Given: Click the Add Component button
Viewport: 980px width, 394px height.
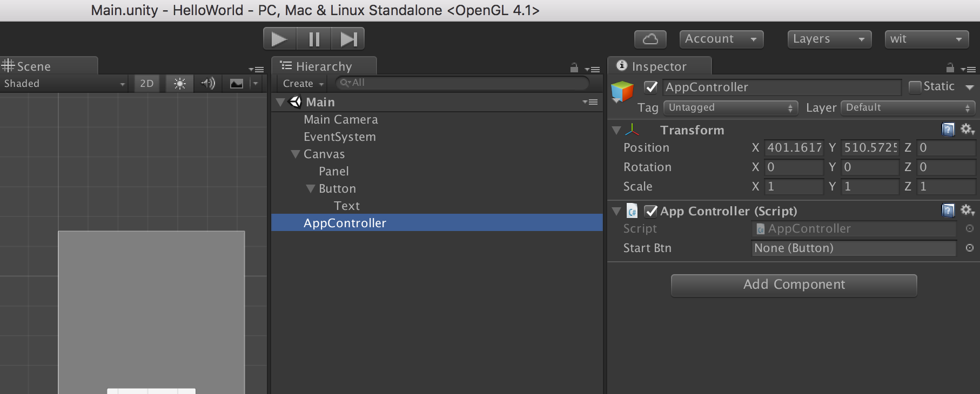Looking at the screenshot, I should point(794,285).
